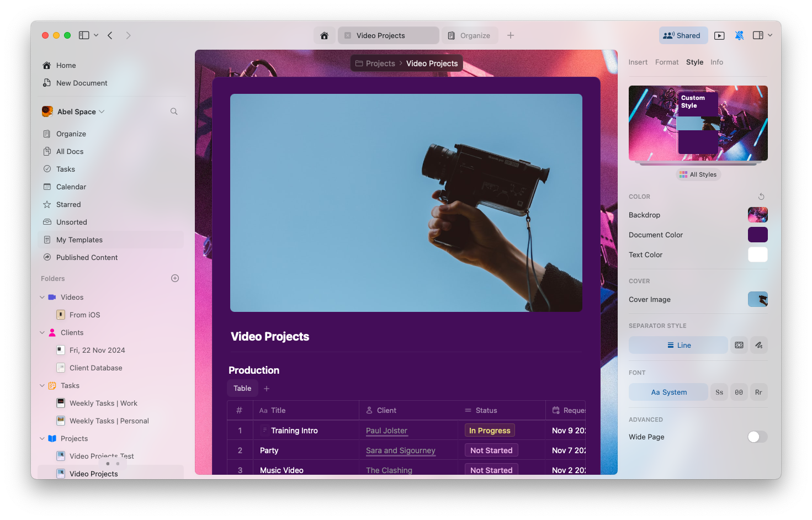Unmute notifications via the crossed bell icon
Viewport: 812px width, 520px height.
739,35
